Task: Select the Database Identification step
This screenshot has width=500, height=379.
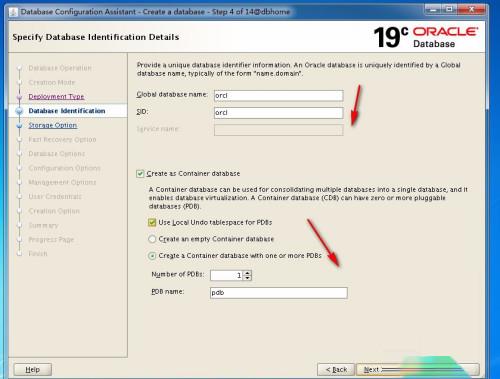Action: [x=67, y=111]
